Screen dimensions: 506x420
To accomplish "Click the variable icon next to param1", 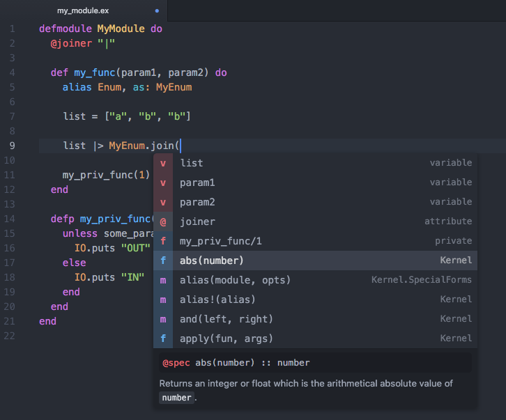I will click(x=162, y=182).
